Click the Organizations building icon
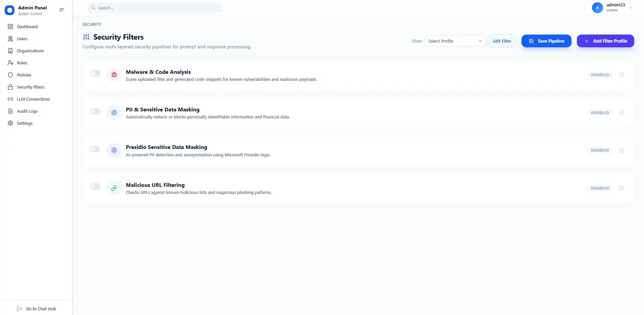The width and height of the screenshot is (644, 315). (x=10, y=51)
